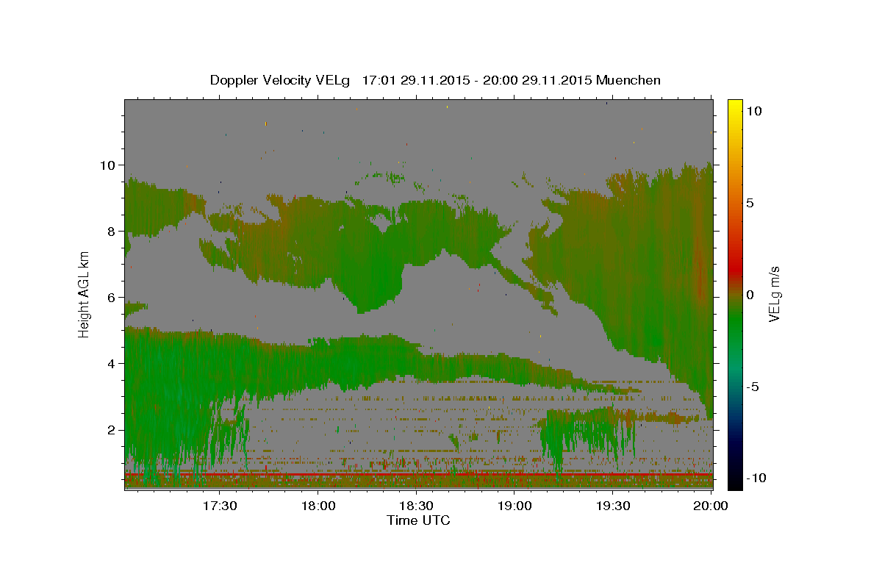882x588 pixels.
Task: Click the 17:30 time tick label
Action: click(x=220, y=506)
